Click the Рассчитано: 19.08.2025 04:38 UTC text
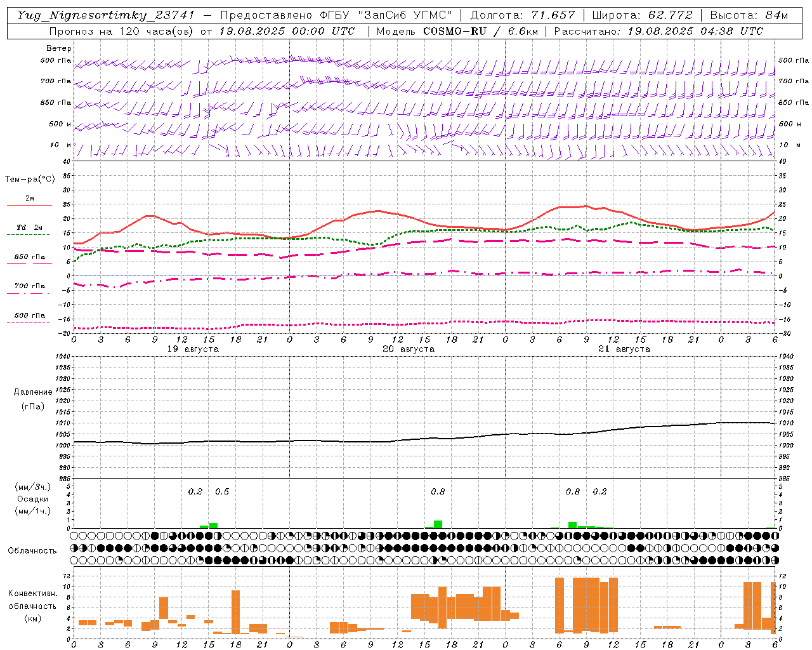This screenshot has height=650, width=812. tap(658, 31)
